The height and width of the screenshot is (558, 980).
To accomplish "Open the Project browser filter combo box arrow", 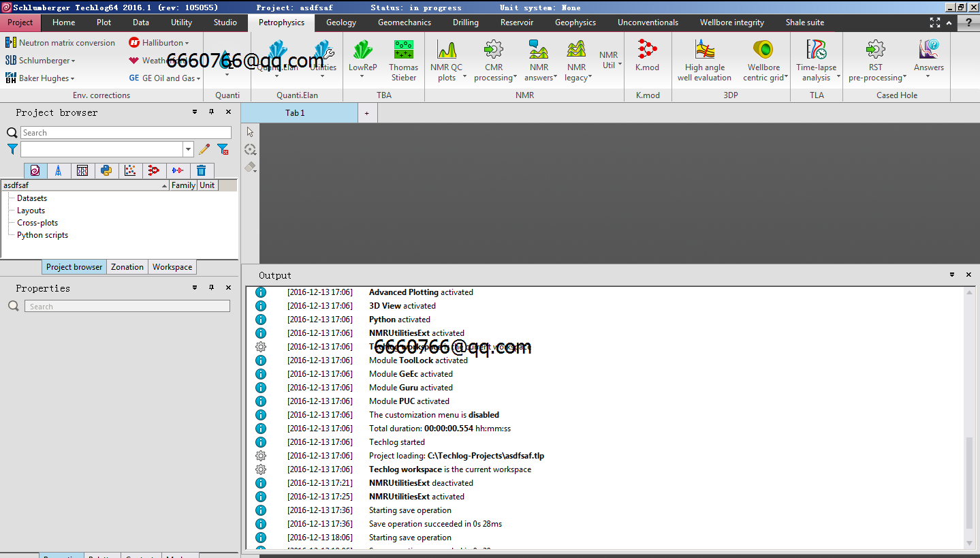I will (x=189, y=149).
